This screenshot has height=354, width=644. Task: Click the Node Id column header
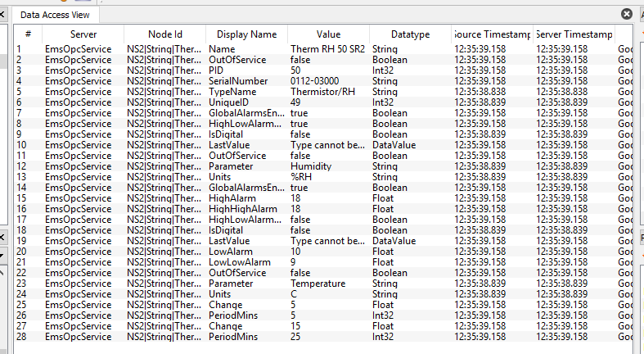pyautogui.click(x=165, y=34)
